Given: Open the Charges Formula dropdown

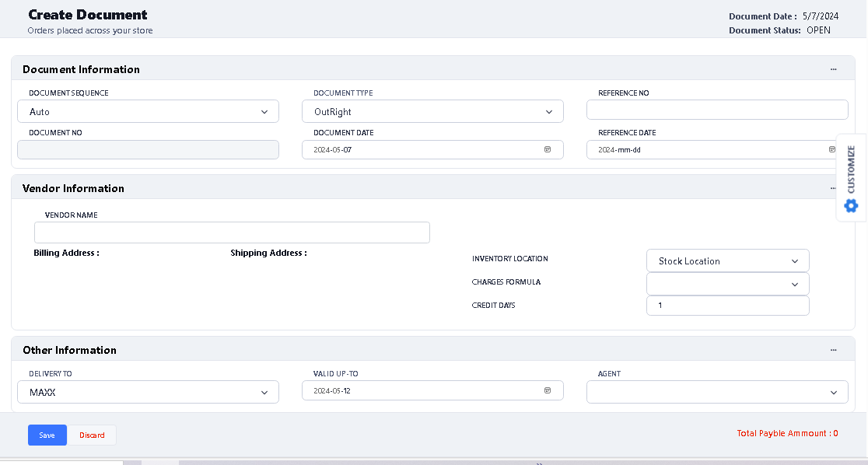Looking at the screenshot, I should click(727, 284).
